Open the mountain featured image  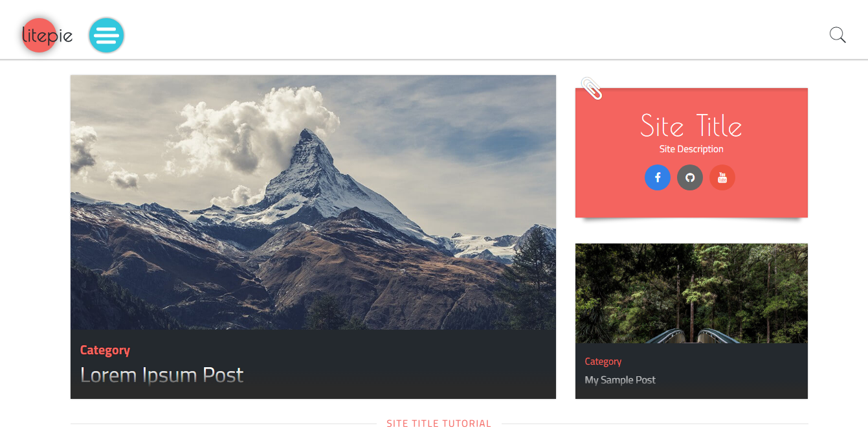(313, 202)
